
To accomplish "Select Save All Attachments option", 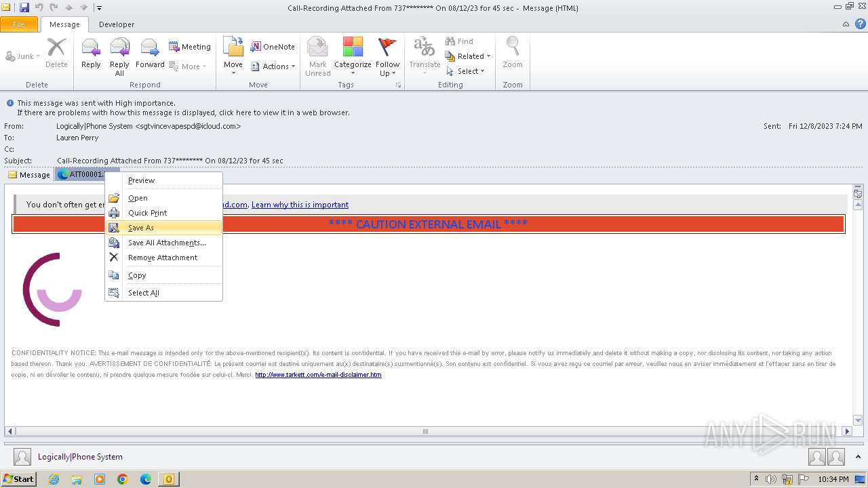I will (x=163, y=243).
